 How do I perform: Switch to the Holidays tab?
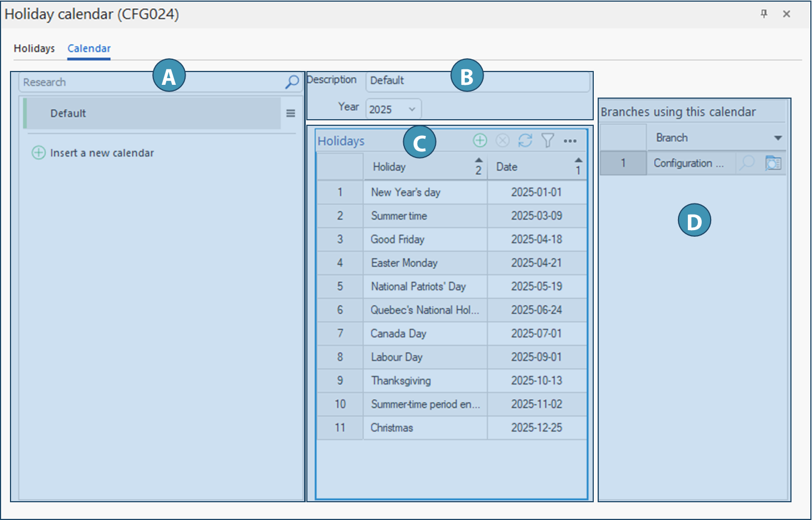34,48
